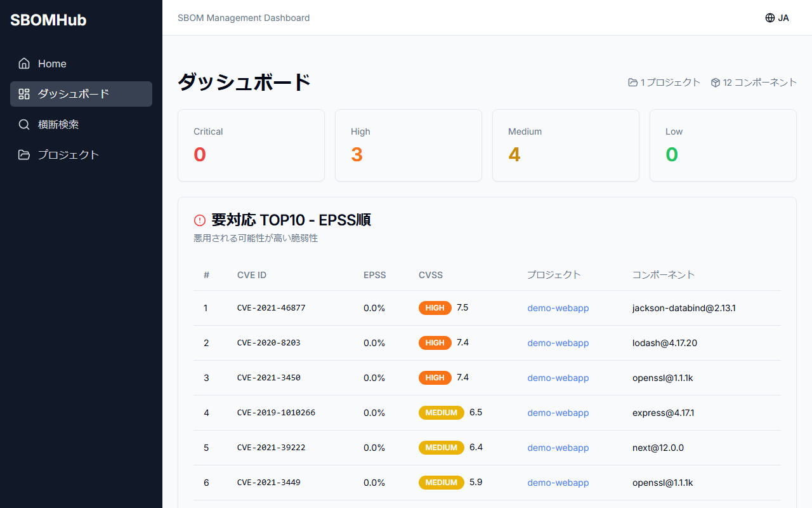Open the Home menu item

click(x=81, y=63)
